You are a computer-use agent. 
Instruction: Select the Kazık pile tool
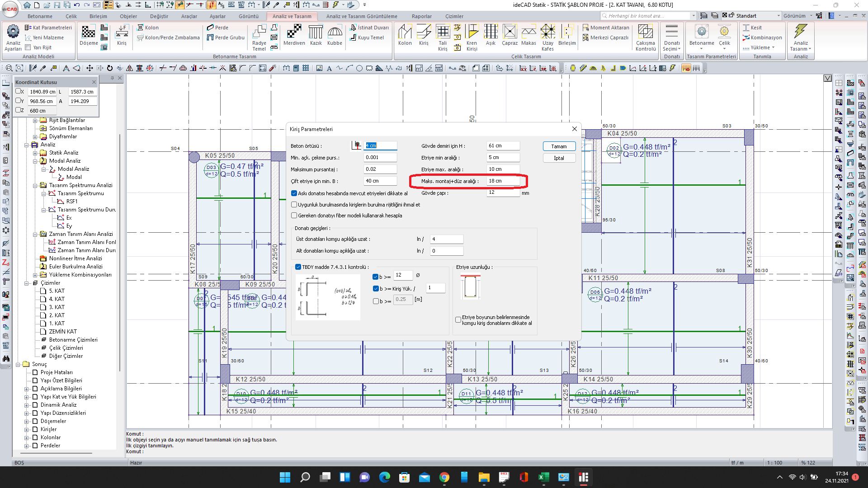(316, 35)
